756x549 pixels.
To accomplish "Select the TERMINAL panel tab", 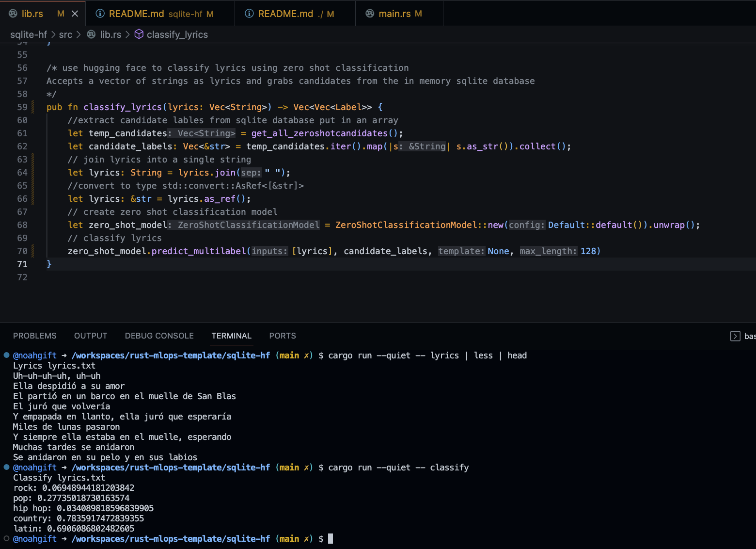I will [232, 336].
